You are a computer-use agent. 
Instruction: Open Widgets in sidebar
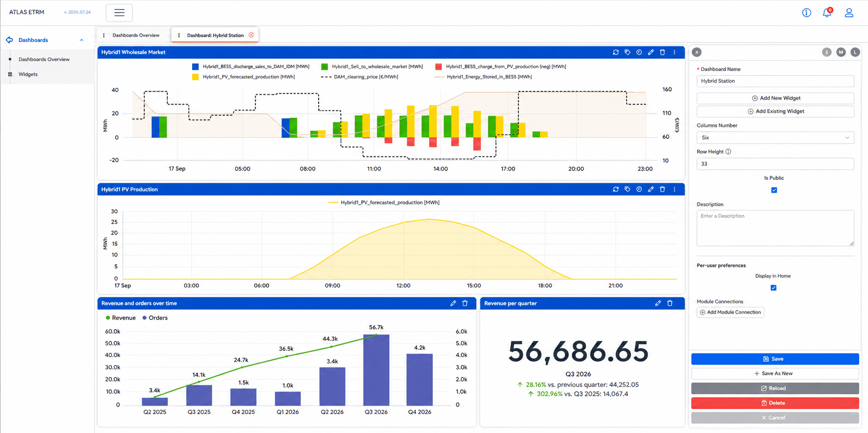point(28,74)
